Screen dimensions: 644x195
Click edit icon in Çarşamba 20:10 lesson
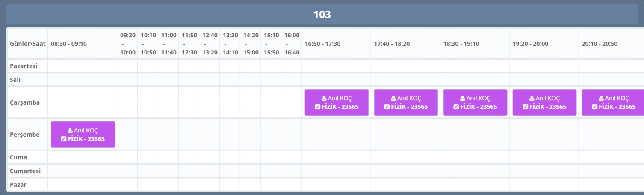pos(594,107)
